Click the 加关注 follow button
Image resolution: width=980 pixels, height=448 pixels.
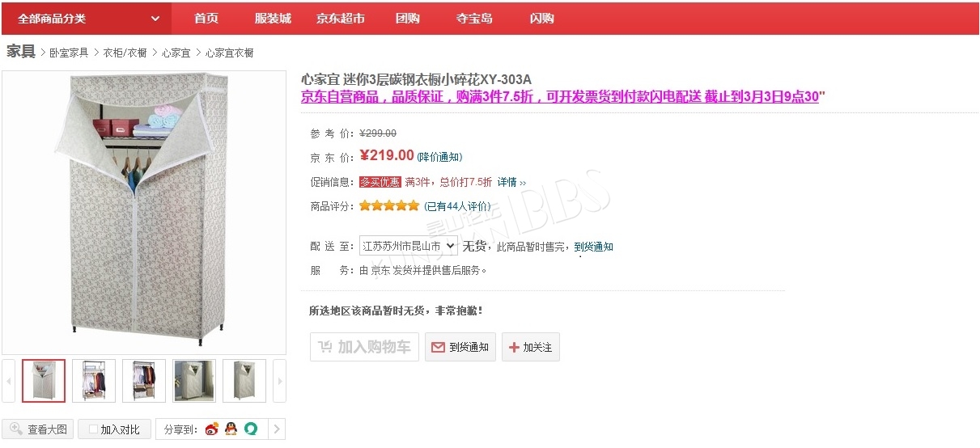point(531,347)
